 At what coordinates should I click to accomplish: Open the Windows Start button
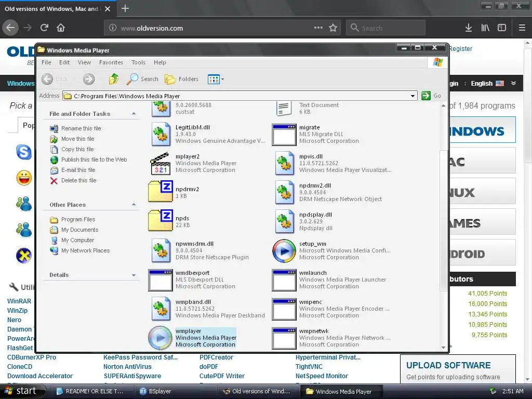[x=22, y=391]
